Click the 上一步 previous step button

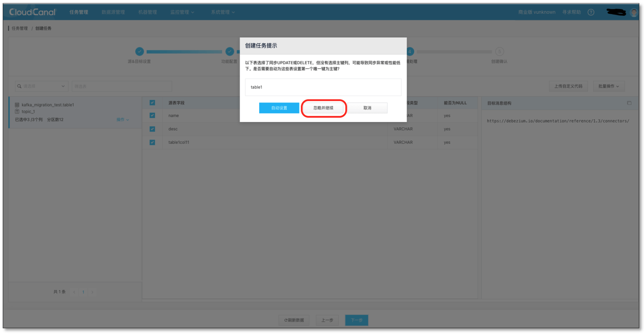327,320
